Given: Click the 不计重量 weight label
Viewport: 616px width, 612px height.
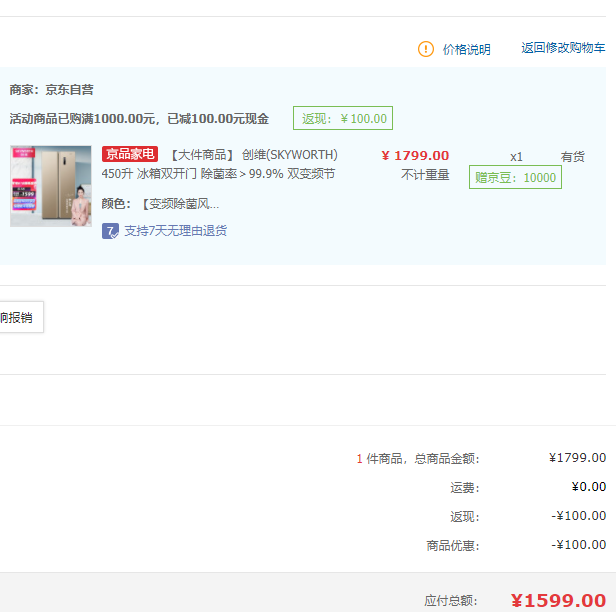Looking at the screenshot, I should coord(425,174).
